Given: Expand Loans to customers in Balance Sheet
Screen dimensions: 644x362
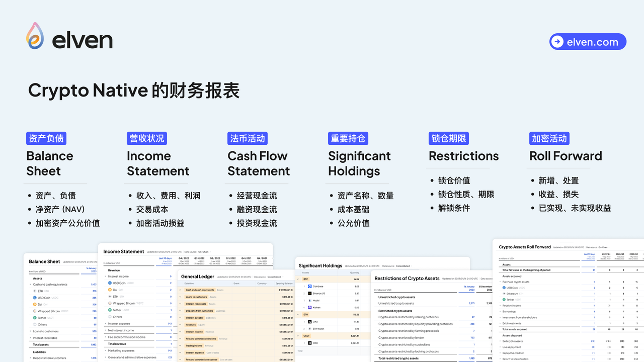Looking at the screenshot, I should tap(30, 331).
